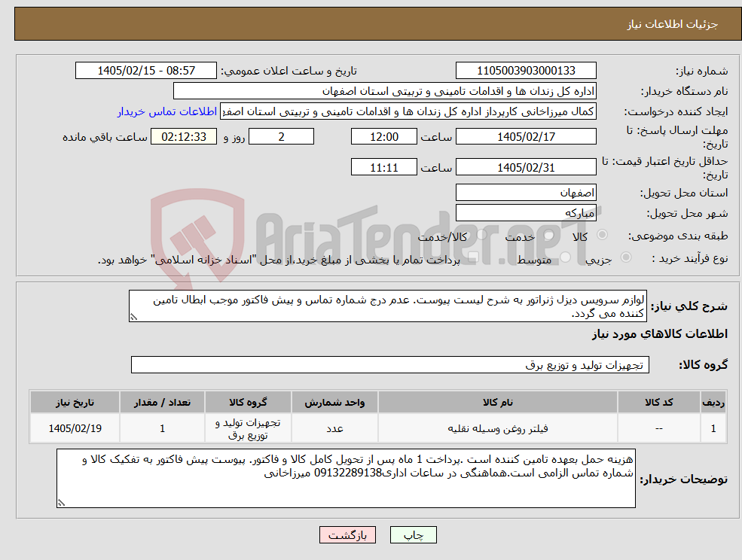This screenshot has height=560, width=742.
Task: Select the جزیی purchase type radio
Action: click(625, 257)
